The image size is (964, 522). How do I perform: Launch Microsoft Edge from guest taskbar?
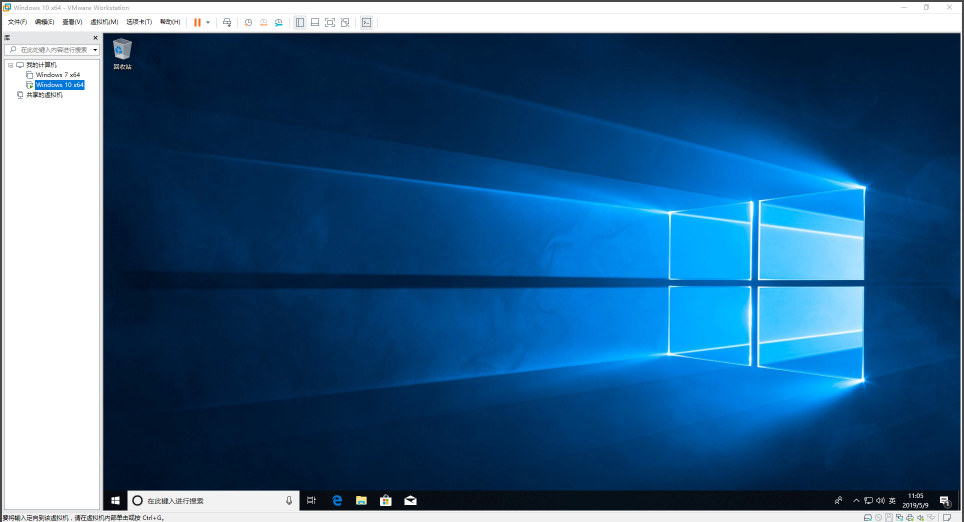tap(337, 500)
